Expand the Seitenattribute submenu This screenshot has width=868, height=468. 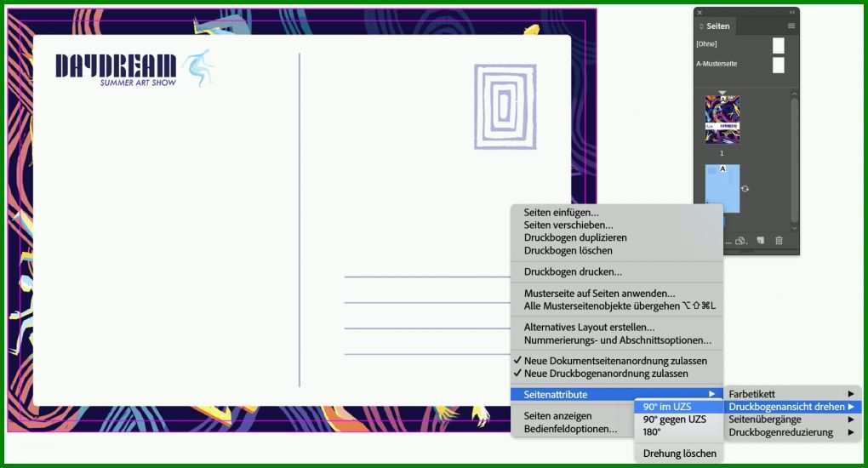click(617, 394)
